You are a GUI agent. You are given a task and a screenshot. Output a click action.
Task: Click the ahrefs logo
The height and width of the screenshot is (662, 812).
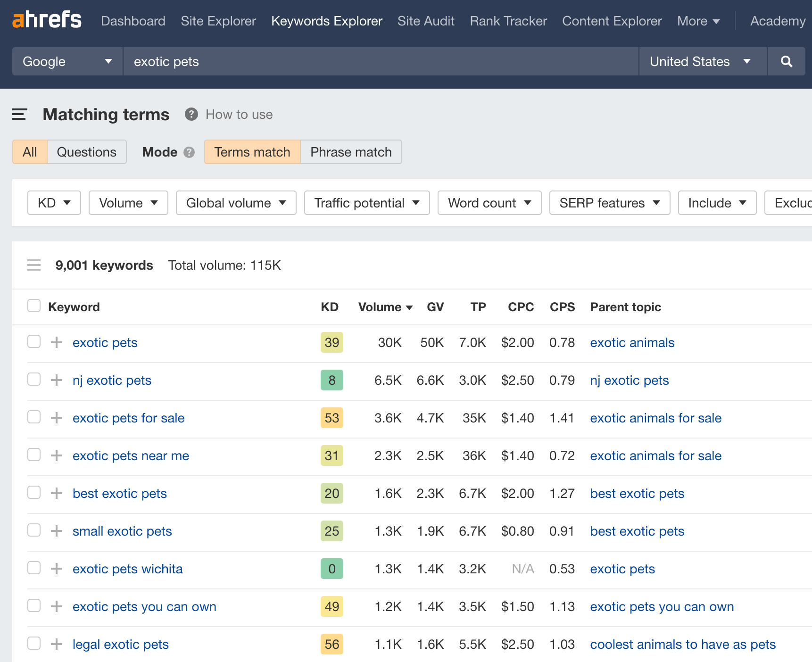[x=46, y=20]
